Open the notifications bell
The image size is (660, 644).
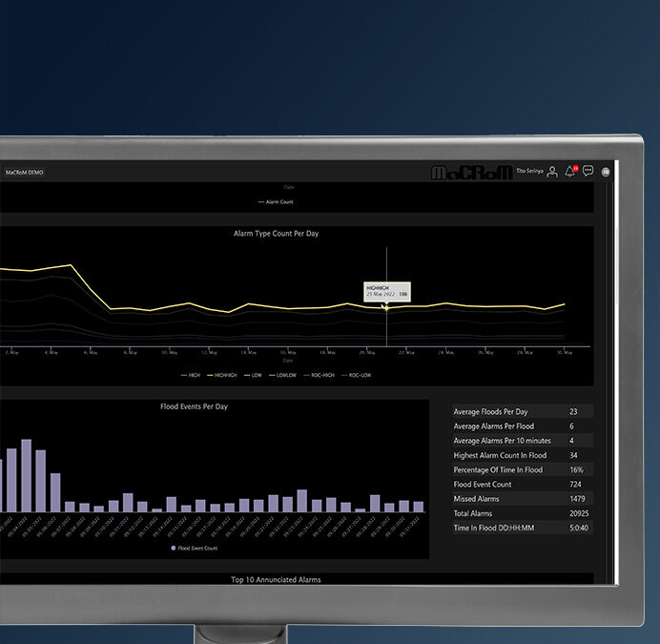569,172
